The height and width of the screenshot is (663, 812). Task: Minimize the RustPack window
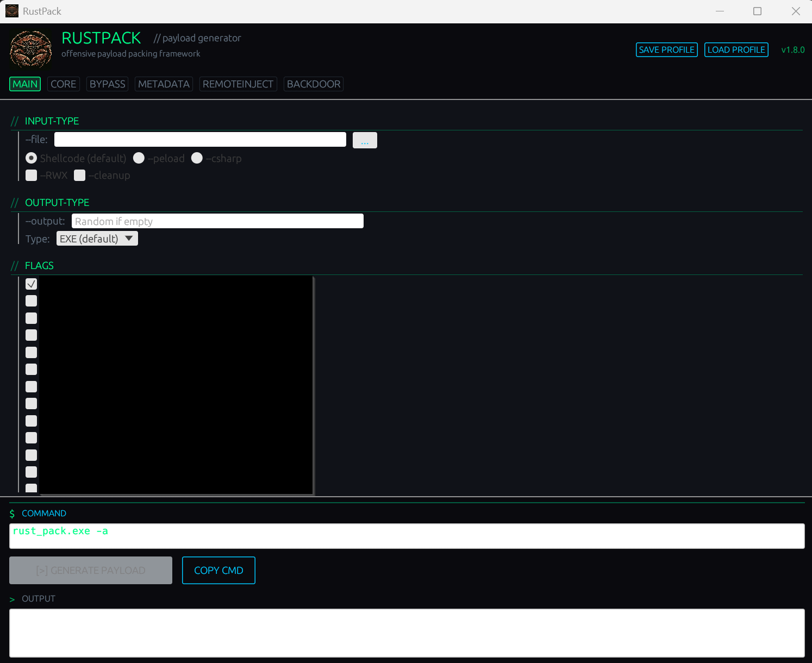click(x=720, y=11)
